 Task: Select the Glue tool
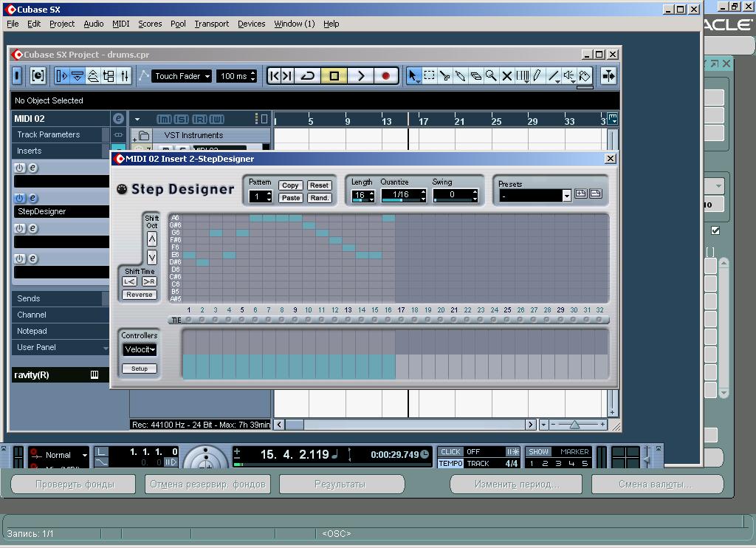click(460, 76)
